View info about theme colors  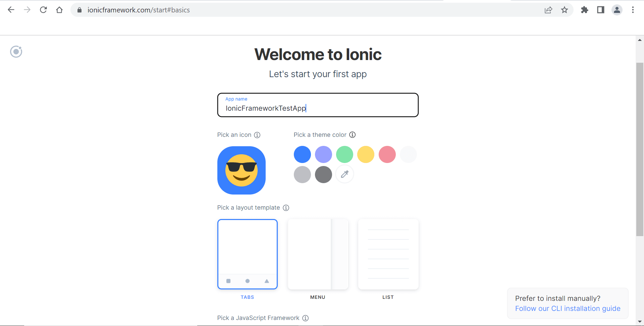(352, 134)
